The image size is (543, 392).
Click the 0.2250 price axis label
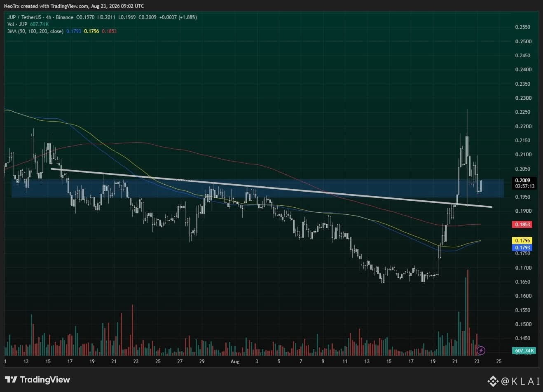coord(523,112)
